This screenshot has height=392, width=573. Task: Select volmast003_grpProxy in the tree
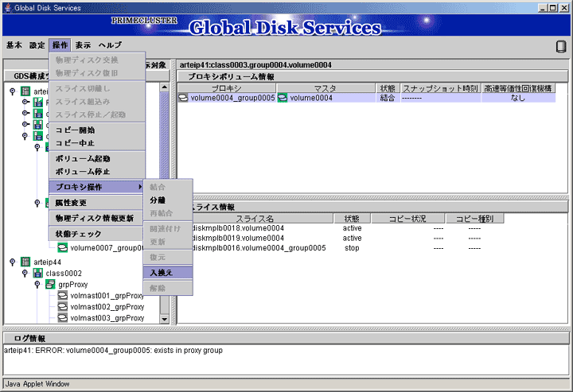107,318
